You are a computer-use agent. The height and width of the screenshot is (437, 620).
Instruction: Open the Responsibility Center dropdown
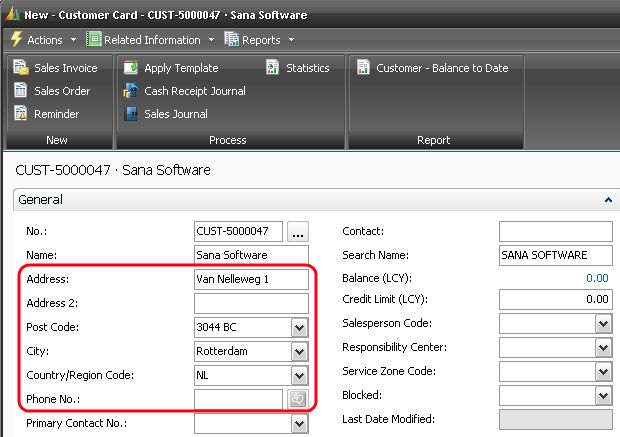[603, 348]
